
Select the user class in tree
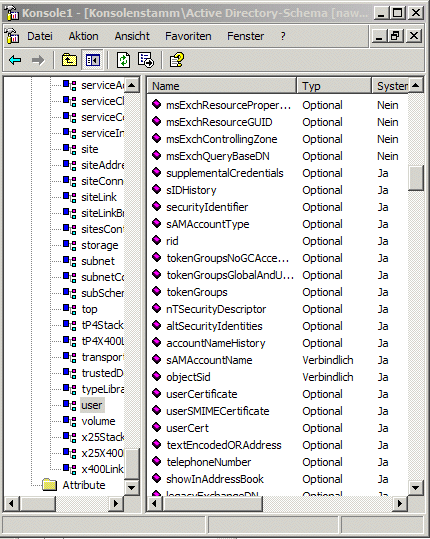pyautogui.click(x=92, y=405)
